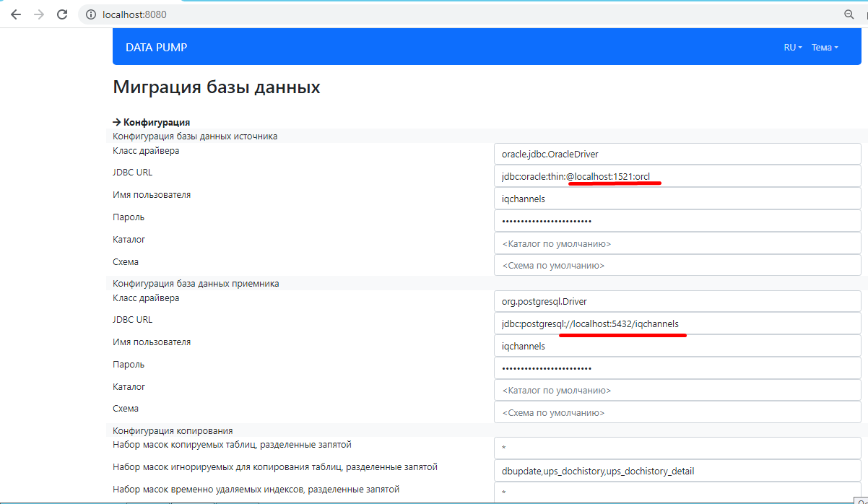Image resolution: width=868 pixels, height=504 pixels.
Task: Edit the Oracle JDBC URL field
Action: (x=677, y=176)
